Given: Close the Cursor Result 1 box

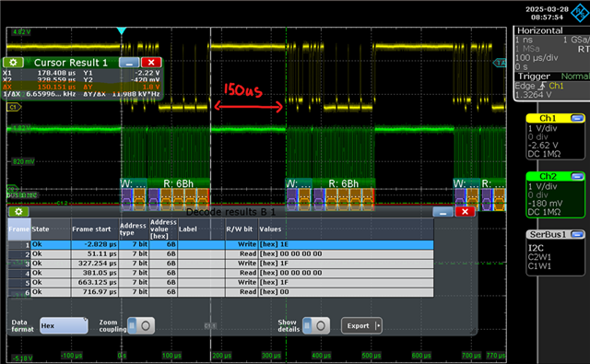Looking at the screenshot, I should [x=151, y=63].
